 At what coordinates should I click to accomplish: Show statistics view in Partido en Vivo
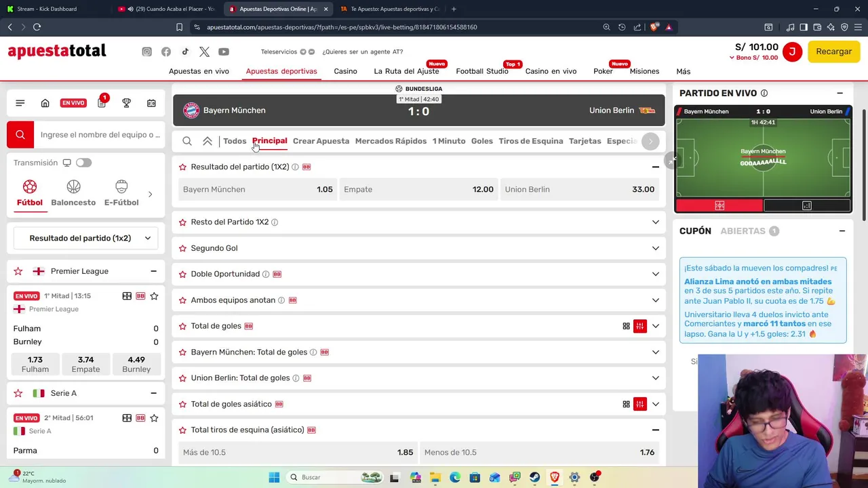[807, 205]
